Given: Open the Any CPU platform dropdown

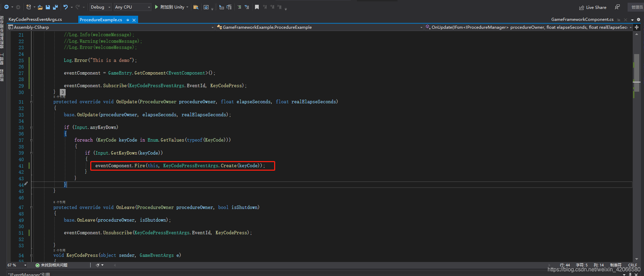Looking at the screenshot, I should (x=132, y=7).
